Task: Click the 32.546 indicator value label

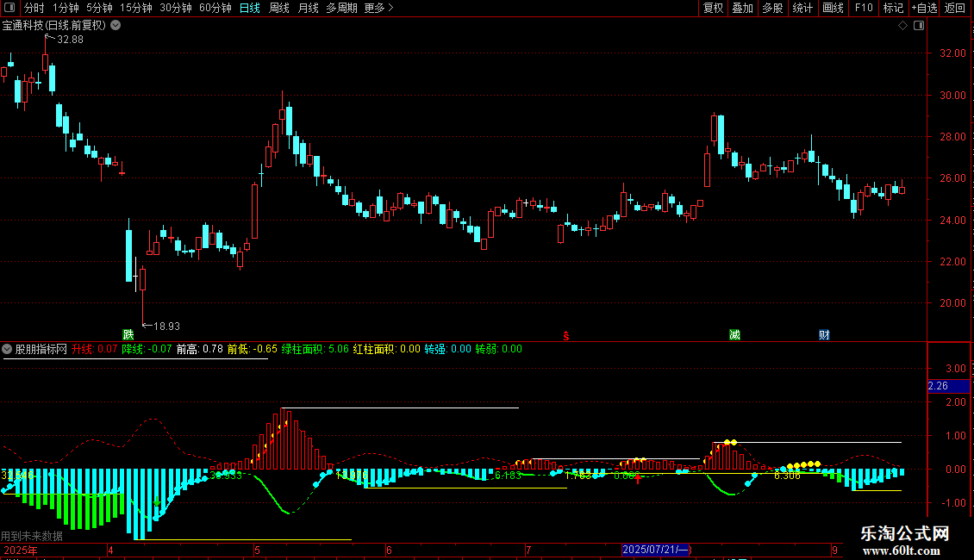Action: point(18,476)
